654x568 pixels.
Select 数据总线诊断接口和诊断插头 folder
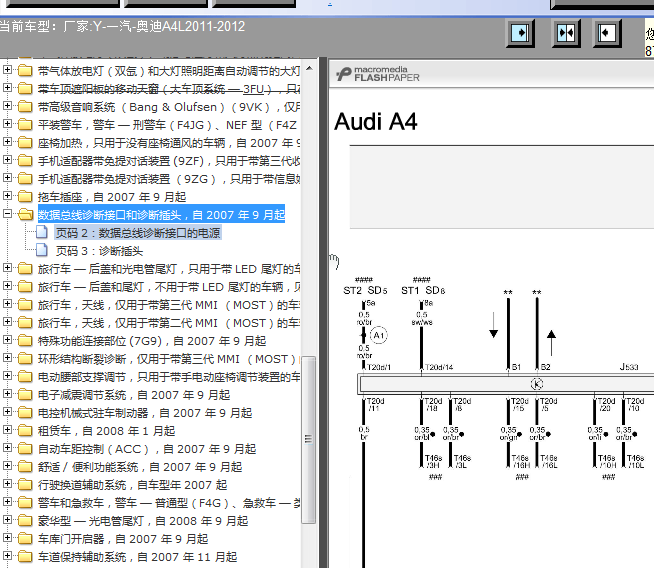(161, 215)
